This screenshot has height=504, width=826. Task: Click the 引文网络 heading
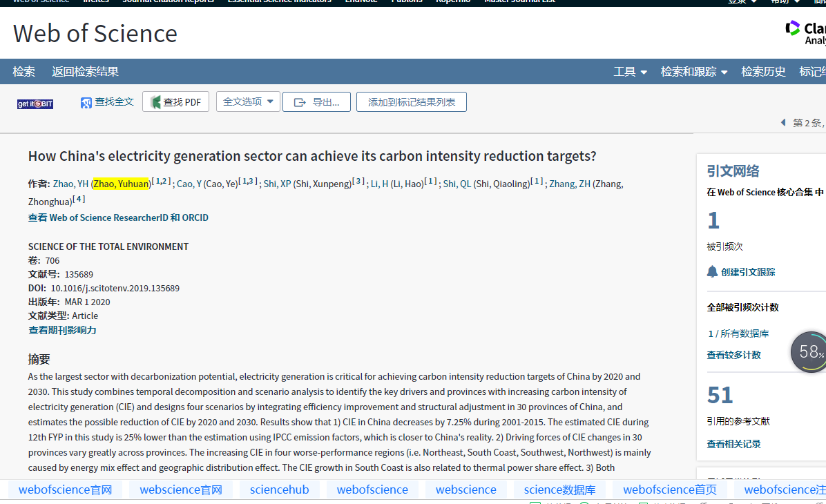coord(733,171)
